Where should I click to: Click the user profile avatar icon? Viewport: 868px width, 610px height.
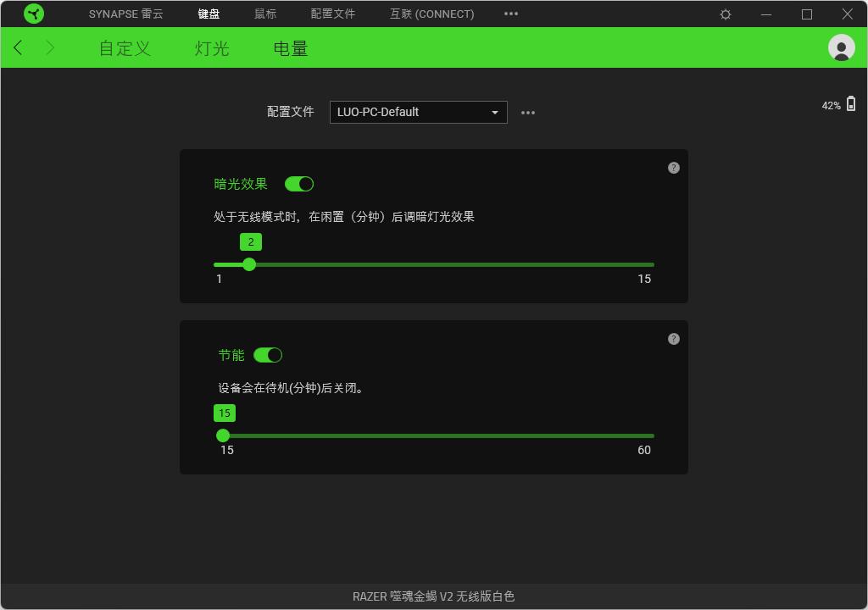click(840, 47)
